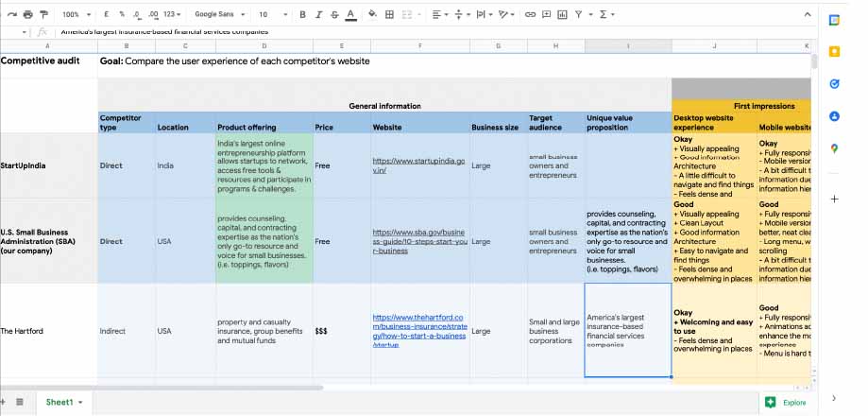Open Contacts side panel icon
Image resolution: width=868 pixels, height=416 pixels.
[x=834, y=116]
